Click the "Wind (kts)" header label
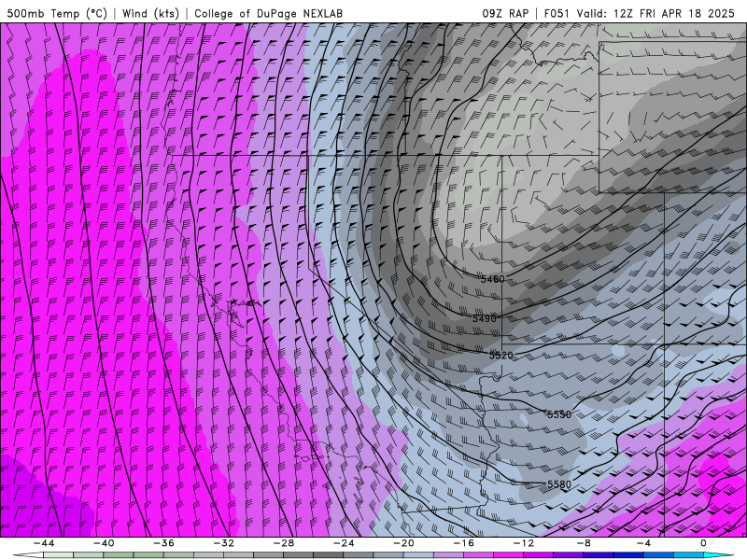 [x=150, y=13]
